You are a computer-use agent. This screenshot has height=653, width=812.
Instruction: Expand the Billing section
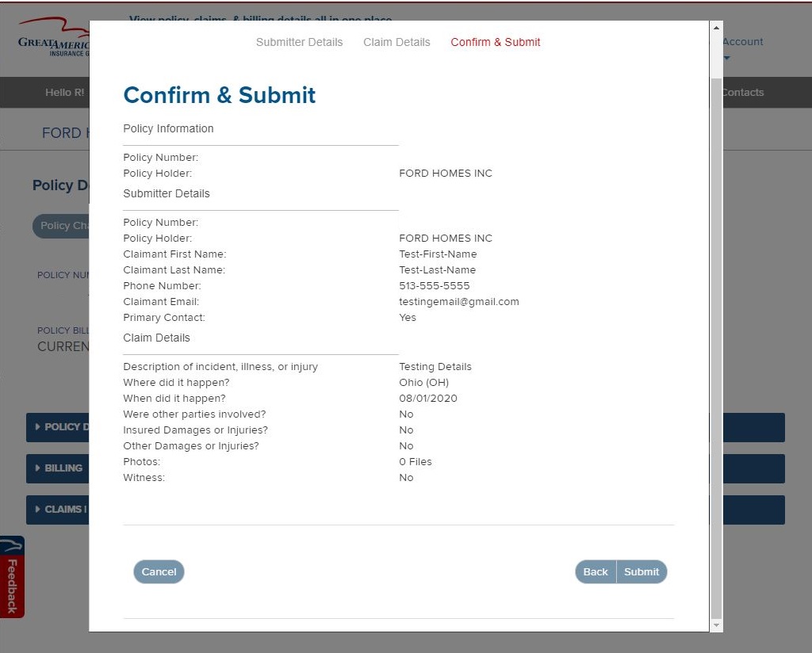tap(58, 468)
